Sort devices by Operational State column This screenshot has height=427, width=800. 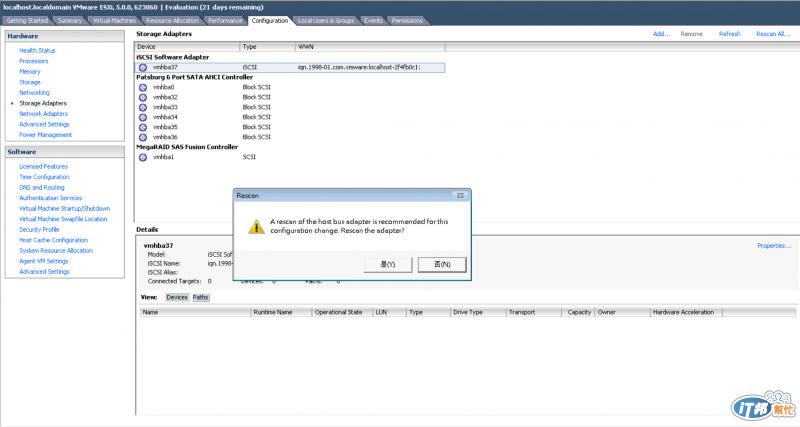point(342,312)
